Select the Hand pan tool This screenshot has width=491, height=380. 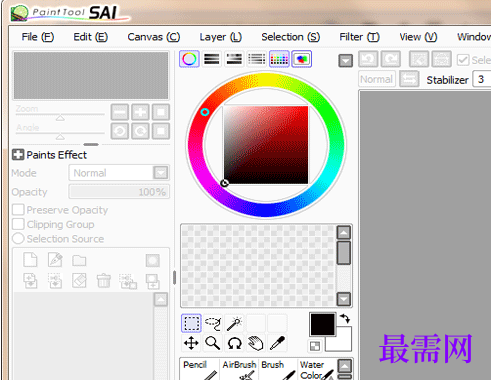[256, 343]
